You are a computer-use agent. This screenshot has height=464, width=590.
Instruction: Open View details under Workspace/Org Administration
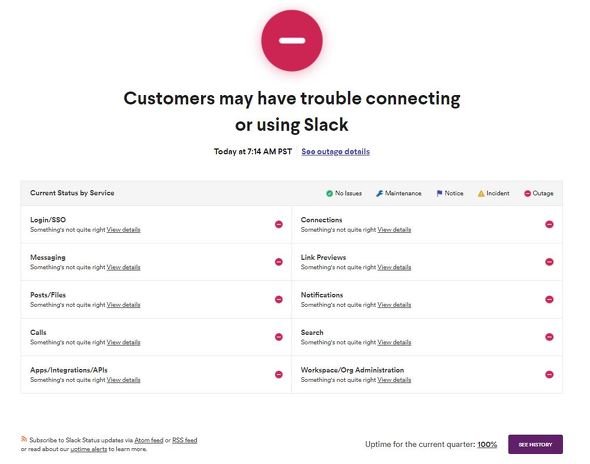click(394, 380)
